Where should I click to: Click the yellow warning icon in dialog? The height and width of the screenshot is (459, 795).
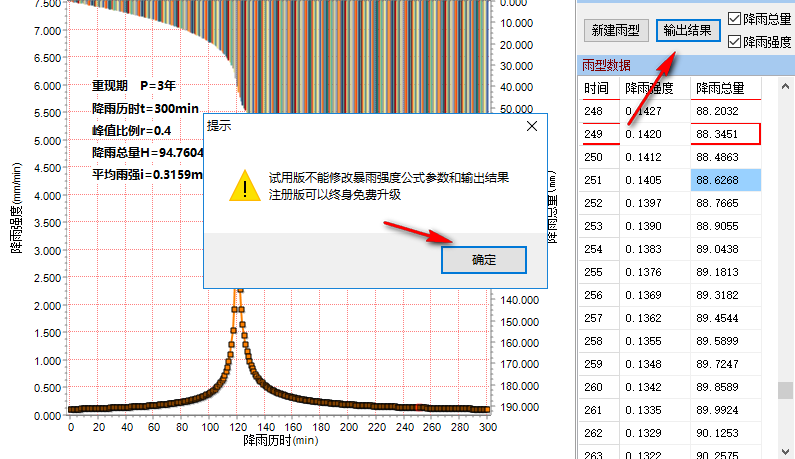241,185
